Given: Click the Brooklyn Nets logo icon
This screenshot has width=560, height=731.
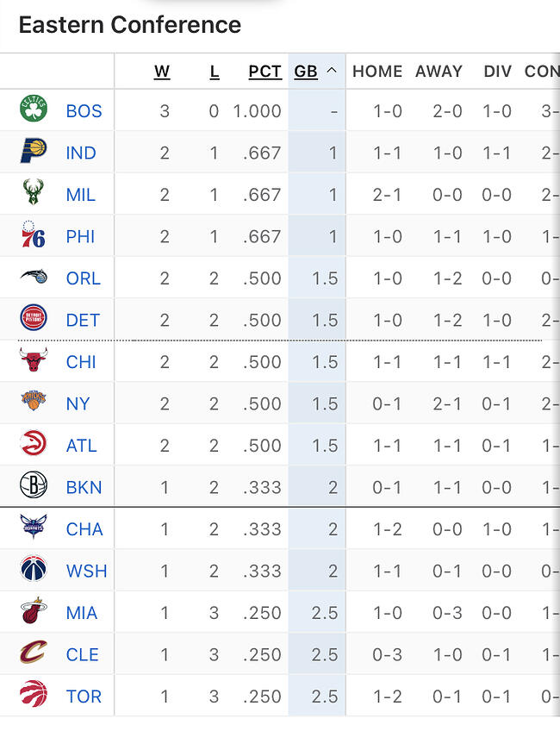Looking at the screenshot, I should 34,486.
